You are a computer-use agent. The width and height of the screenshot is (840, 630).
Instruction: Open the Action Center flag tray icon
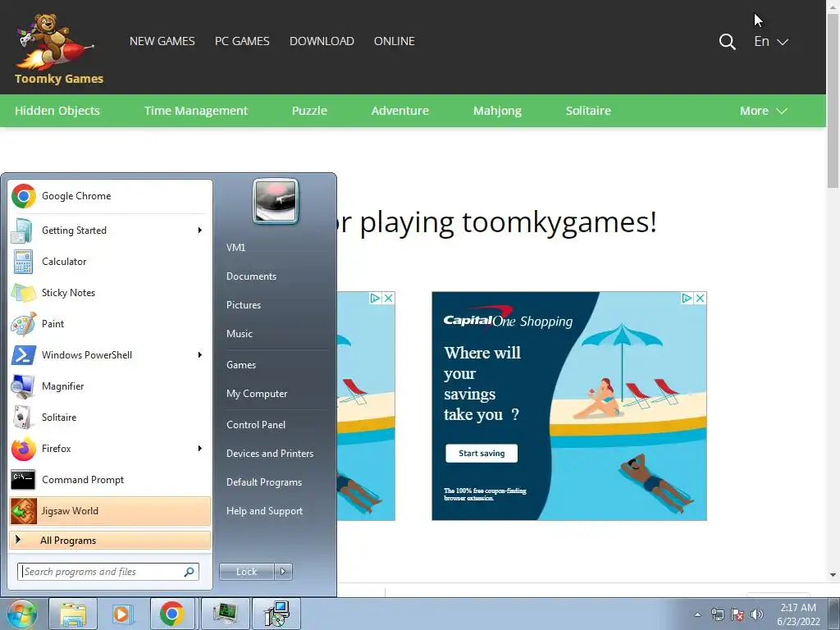(737, 614)
